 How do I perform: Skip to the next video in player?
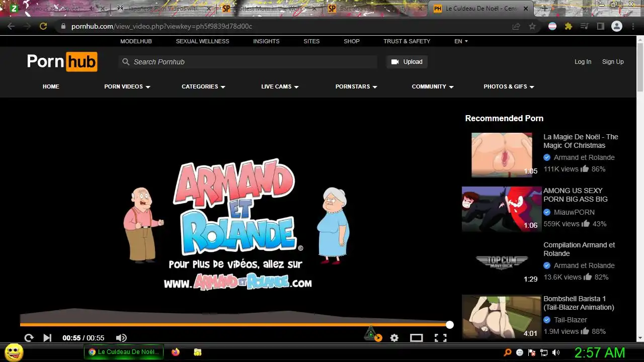click(47, 338)
